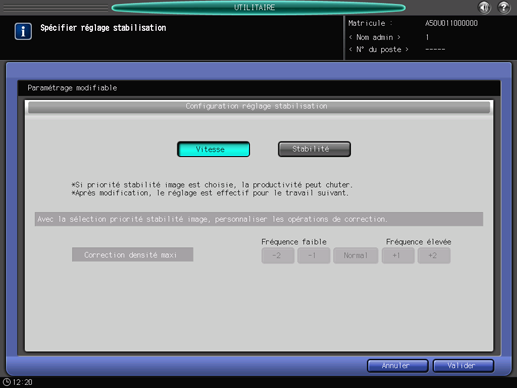
Task: Set frequency to -1
Action: click(313, 256)
